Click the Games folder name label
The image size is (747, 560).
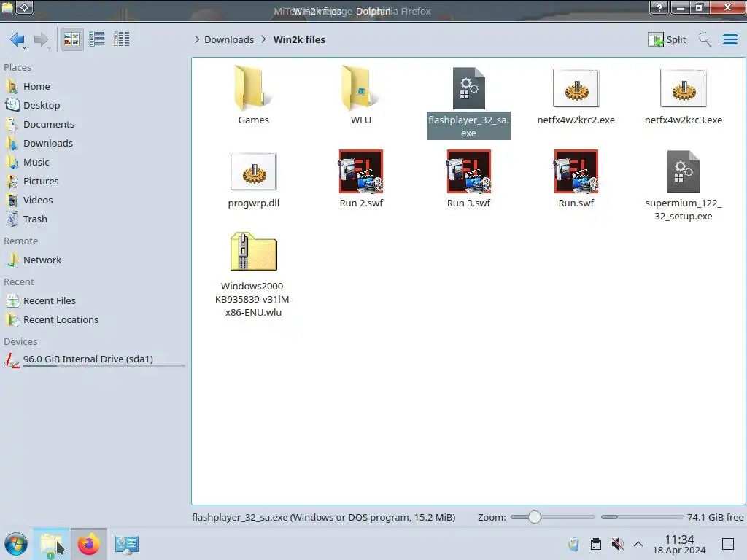[x=253, y=120]
